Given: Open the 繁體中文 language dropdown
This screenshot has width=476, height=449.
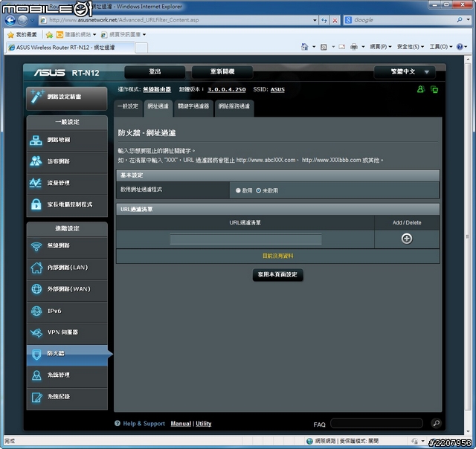Looking at the screenshot, I should (x=404, y=72).
